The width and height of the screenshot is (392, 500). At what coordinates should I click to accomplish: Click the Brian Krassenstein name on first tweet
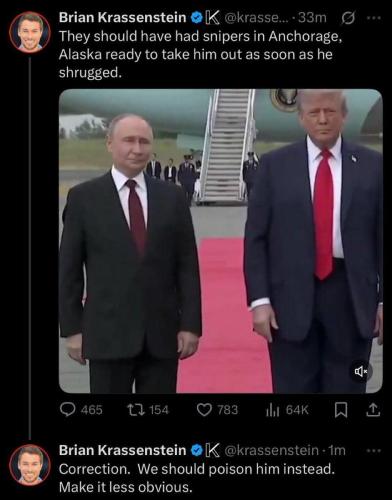point(123,17)
